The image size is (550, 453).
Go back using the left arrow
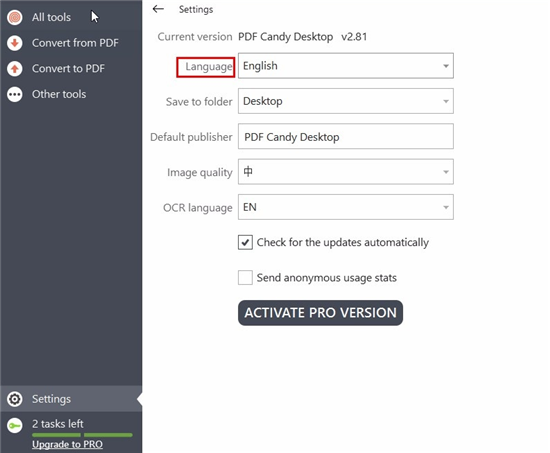tap(158, 9)
